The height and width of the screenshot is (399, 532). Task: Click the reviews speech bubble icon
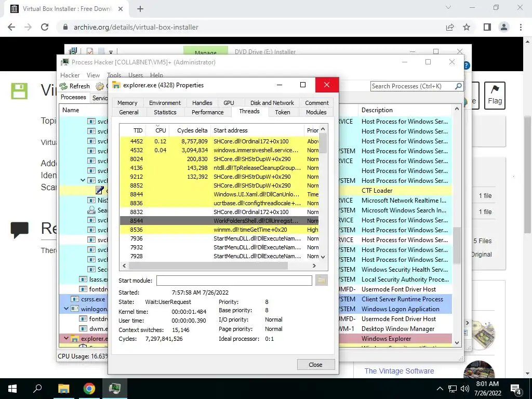pyautogui.click(x=19, y=230)
